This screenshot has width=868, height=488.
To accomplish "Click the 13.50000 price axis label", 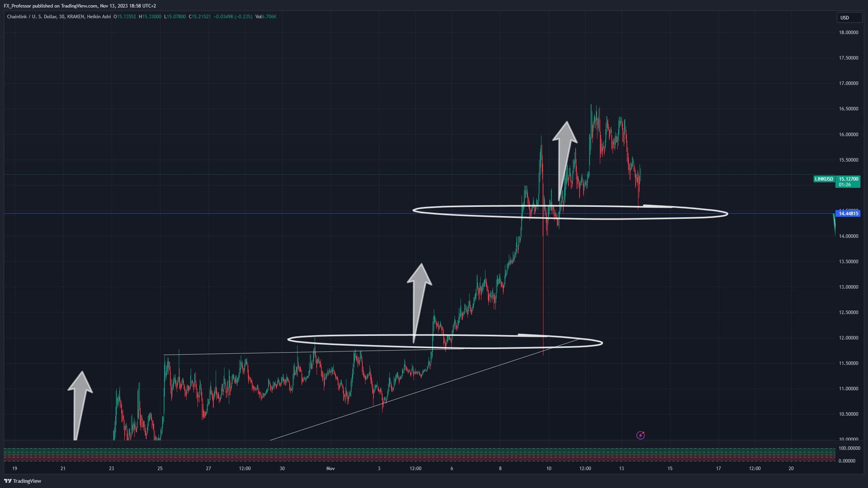I will click(849, 262).
